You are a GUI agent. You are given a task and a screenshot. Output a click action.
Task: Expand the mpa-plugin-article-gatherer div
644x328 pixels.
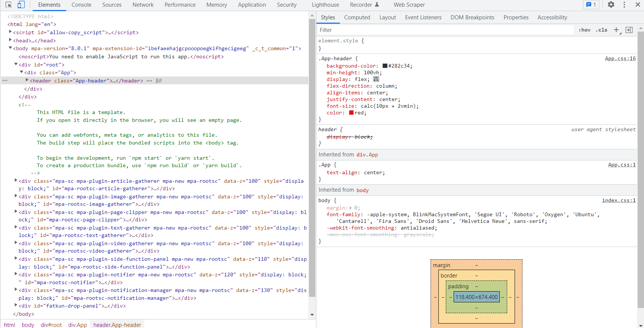[x=16, y=181]
